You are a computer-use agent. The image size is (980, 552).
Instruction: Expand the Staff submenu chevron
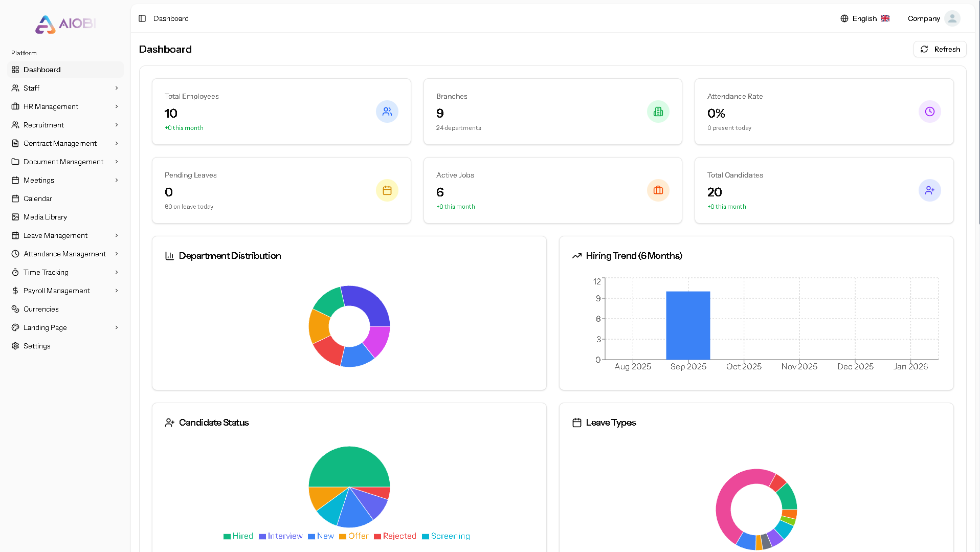(x=117, y=88)
